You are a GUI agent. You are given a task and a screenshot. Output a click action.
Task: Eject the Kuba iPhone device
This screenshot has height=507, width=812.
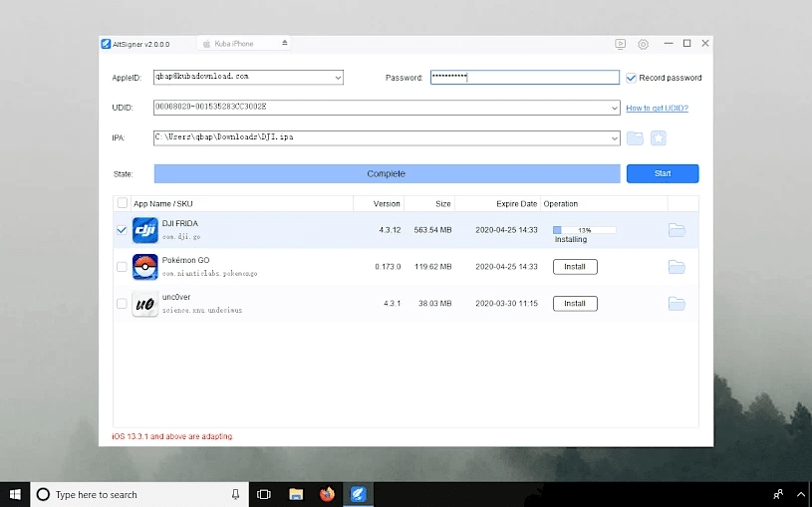click(x=284, y=43)
